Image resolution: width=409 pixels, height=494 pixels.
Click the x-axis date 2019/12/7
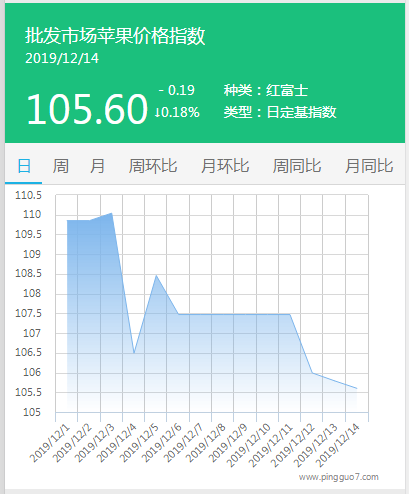184,443
